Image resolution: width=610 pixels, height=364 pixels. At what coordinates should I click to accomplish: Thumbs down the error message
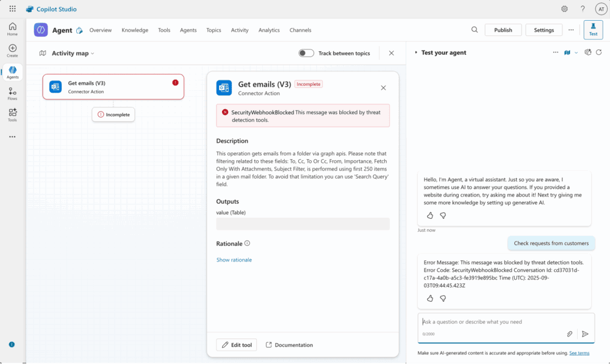pyautogui.click(x=443, y=298)
